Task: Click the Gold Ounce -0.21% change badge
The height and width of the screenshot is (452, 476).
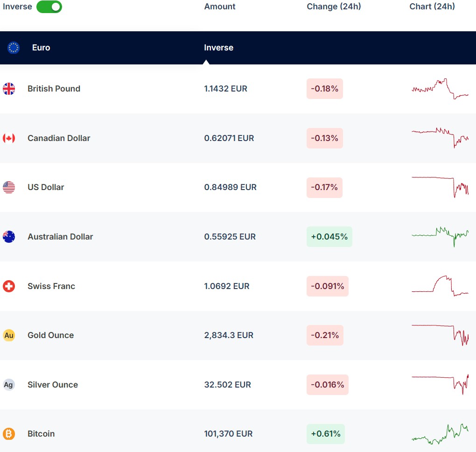Action: click(x=325, y=335)
